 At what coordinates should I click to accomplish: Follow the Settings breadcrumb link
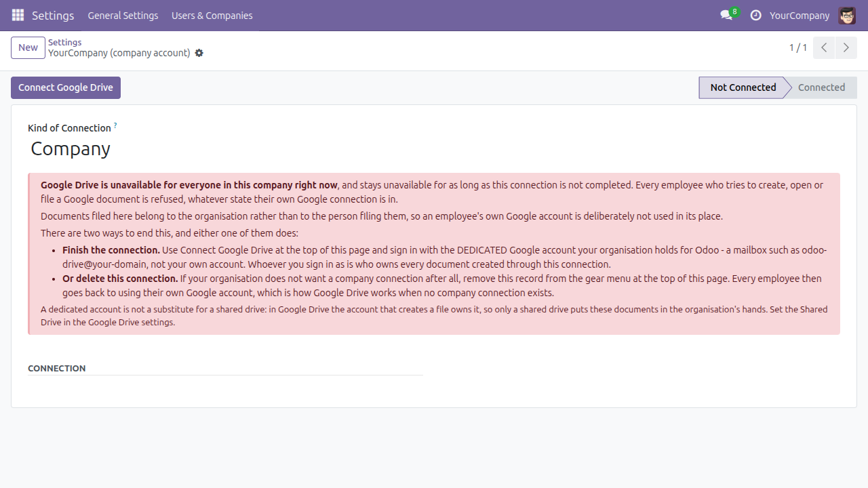click(x=64, y=42)
